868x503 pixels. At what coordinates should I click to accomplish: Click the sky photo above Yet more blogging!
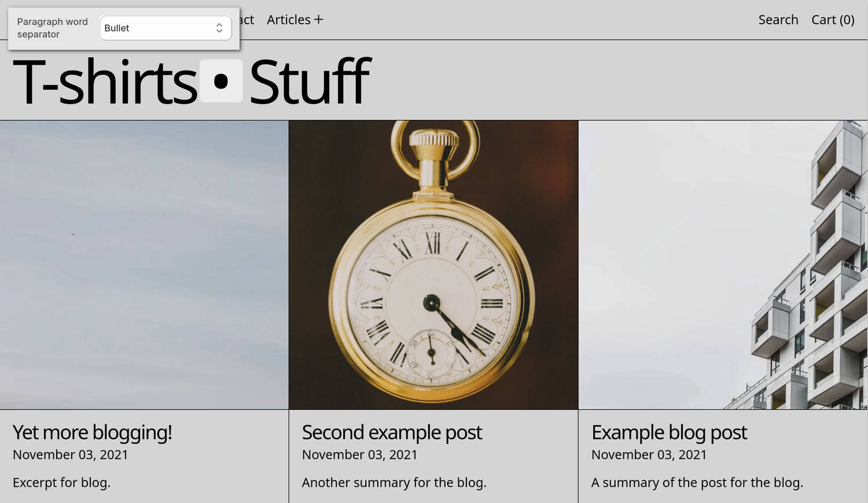[144, 264]
